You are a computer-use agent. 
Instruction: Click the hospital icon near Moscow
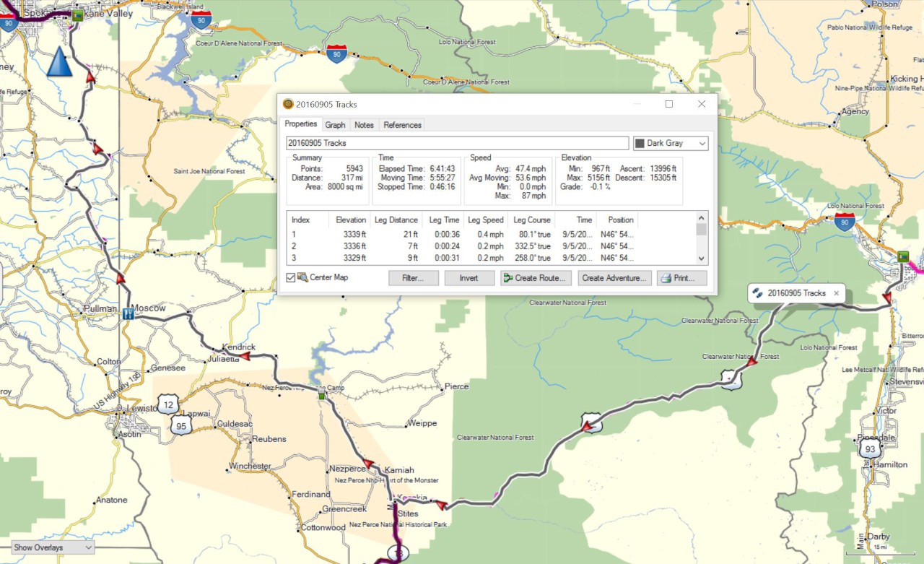click(128, 313)
